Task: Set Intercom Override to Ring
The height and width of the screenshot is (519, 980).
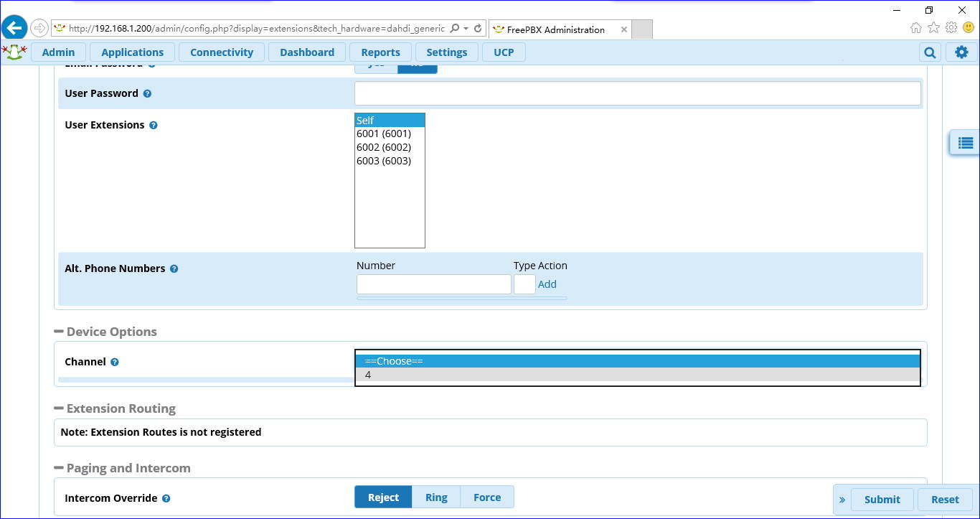Action: click(436, 497)
